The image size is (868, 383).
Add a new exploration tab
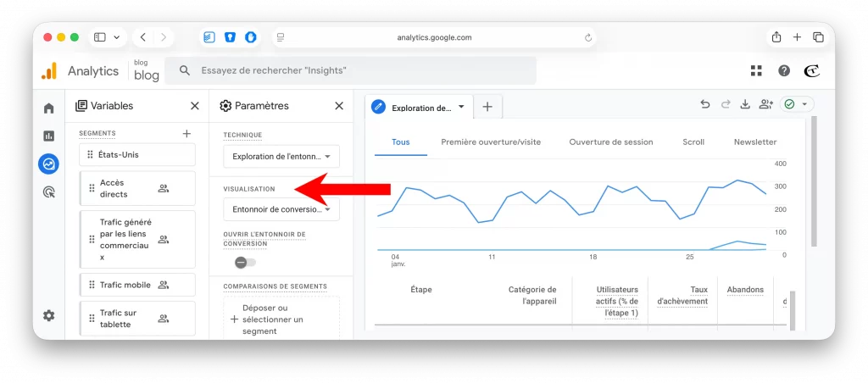coord(487,107)
